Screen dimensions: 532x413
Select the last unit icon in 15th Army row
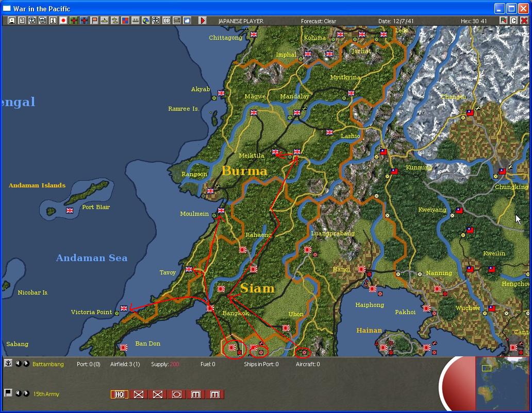click(x=215, y=394)
